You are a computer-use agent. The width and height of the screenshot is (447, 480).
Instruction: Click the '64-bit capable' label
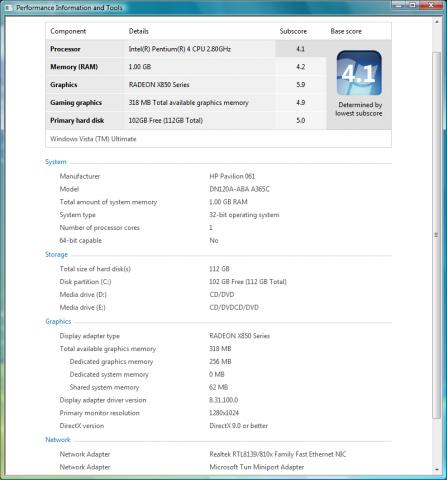pos(80,241)
